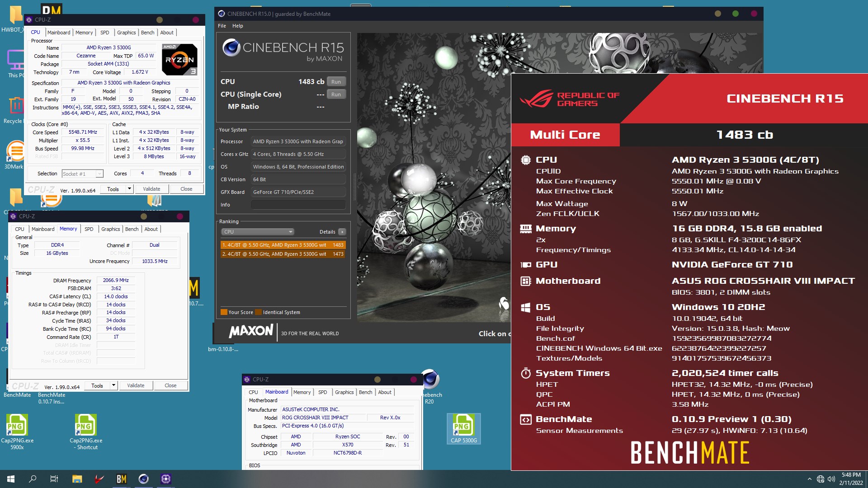Open the CPU ranking dropdown in Cinebench

point(258,232)
